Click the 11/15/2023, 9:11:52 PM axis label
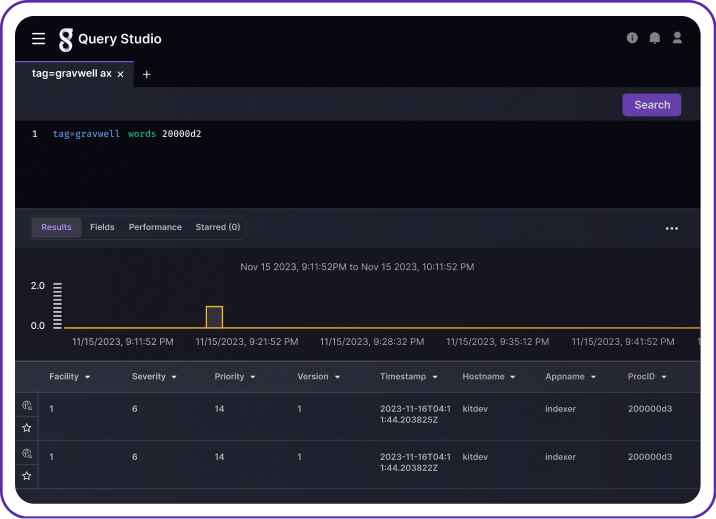716x519 pixels. (123, 342)
